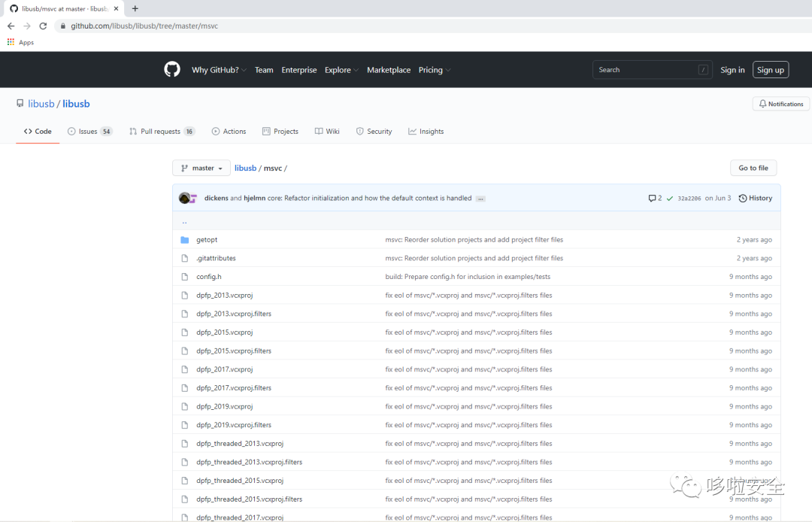Expand the Why GitHub? menu

[x=219, y=70]
